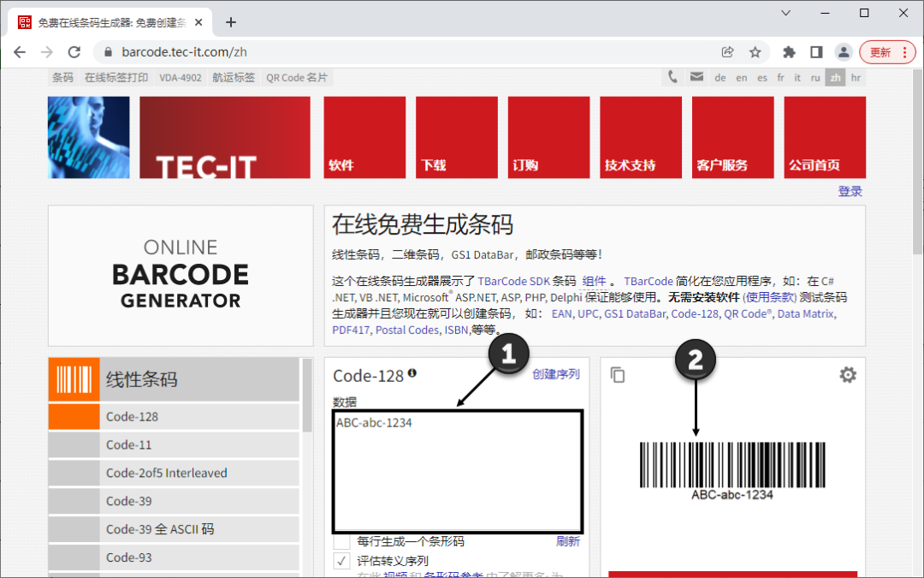Open site info via the padlock icon
Screen dimensions: 924x578
point(108,52)
